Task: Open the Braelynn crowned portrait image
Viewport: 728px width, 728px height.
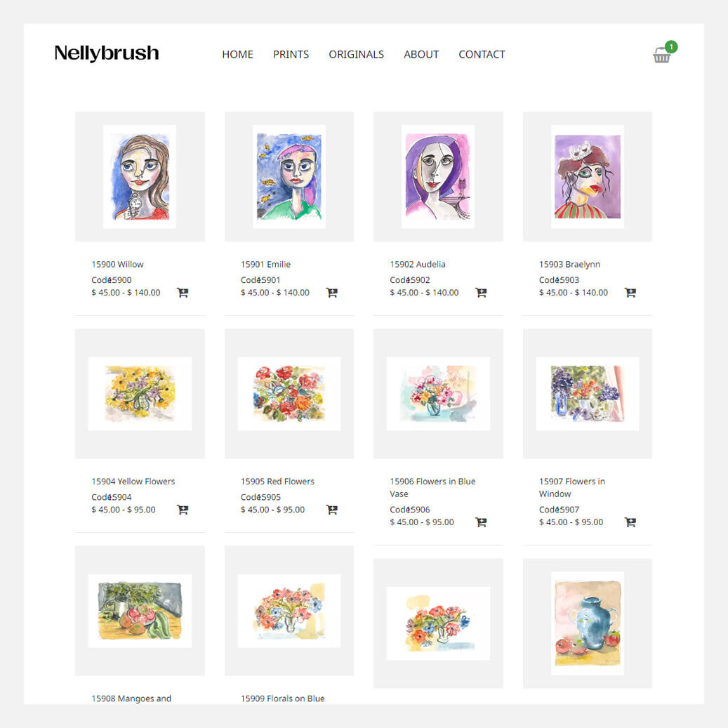Action: (x=588, y=176)
